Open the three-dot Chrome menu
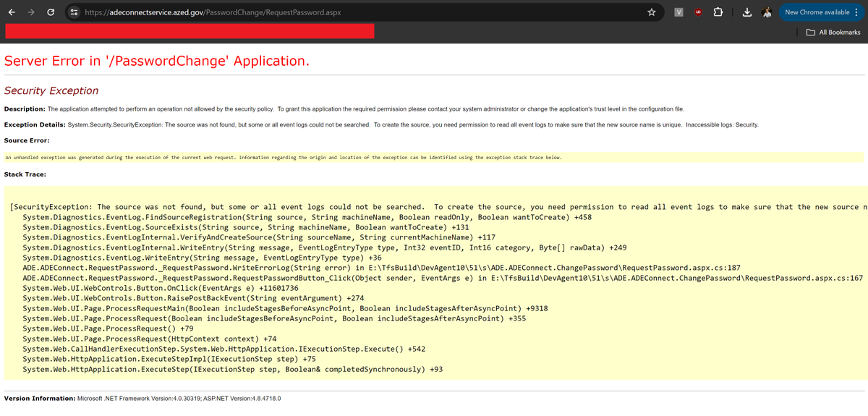The image size is (868, 416). [x=858, y=12]
